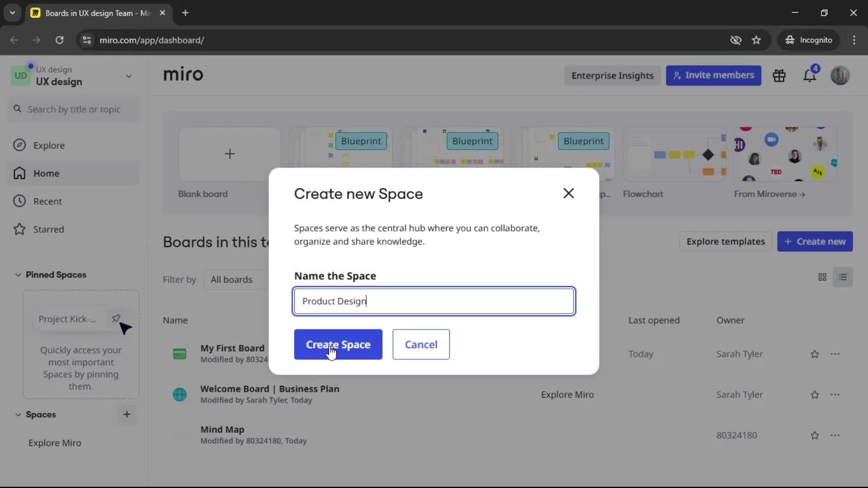This screenshot has width=868, height=488.
Task: Open the user profile avatar
Action: pos(840,75)
